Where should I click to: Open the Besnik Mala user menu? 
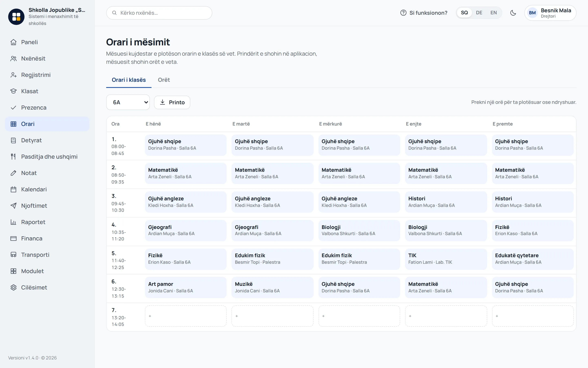pos(550,13)
